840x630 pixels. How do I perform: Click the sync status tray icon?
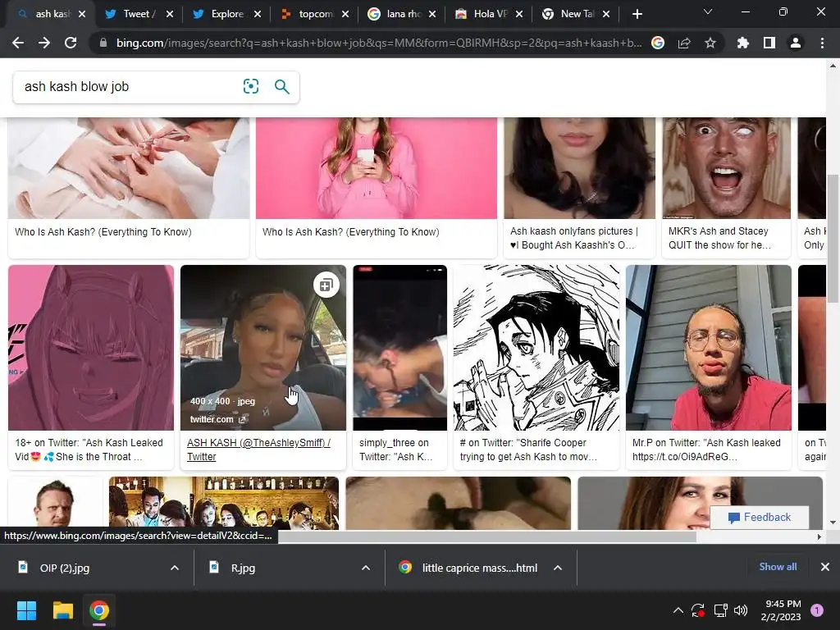tap(698, 610)
